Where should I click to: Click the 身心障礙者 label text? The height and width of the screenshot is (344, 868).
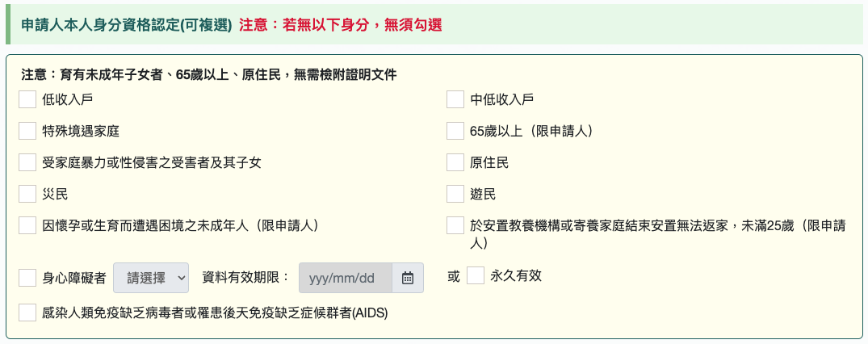[x=74, y=278]
